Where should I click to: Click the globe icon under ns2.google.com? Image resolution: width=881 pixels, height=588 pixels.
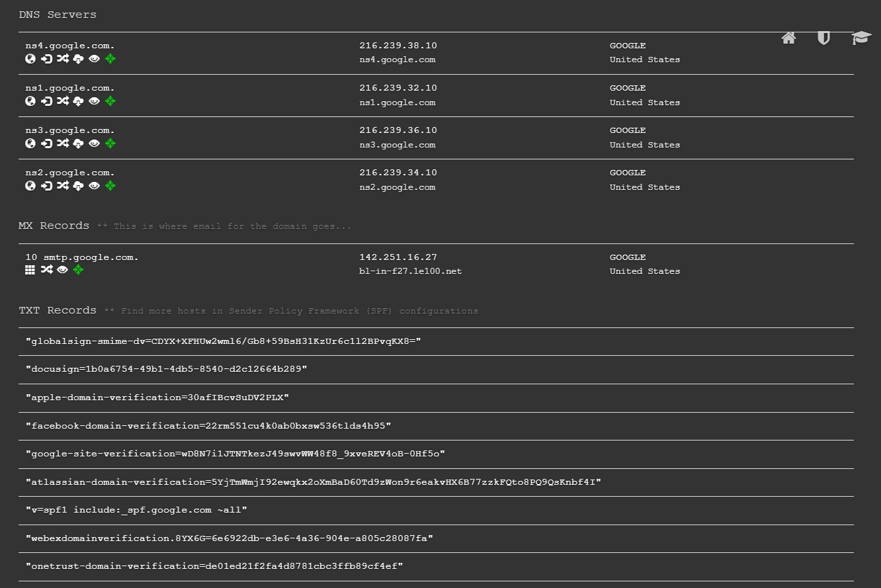coord(30,186)
